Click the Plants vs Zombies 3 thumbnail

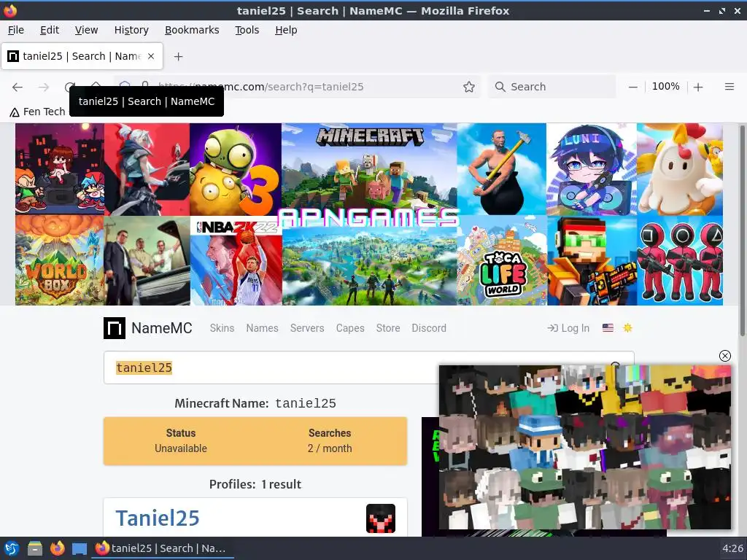[236, 169]
